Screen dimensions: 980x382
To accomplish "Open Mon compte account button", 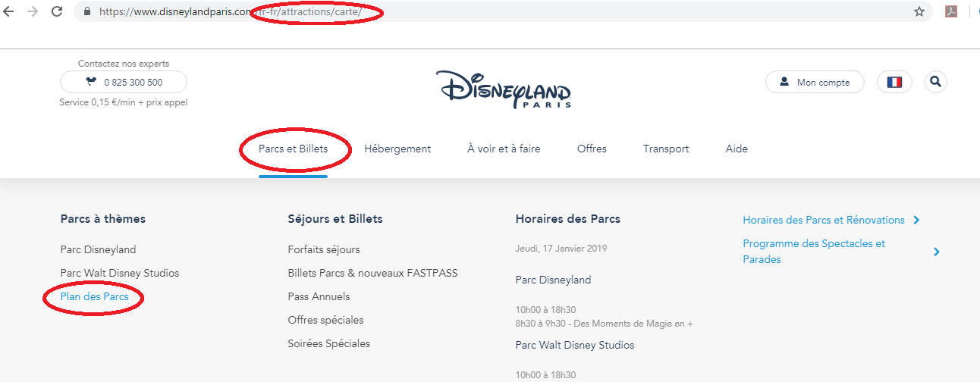I will click(x=815, y=82).
